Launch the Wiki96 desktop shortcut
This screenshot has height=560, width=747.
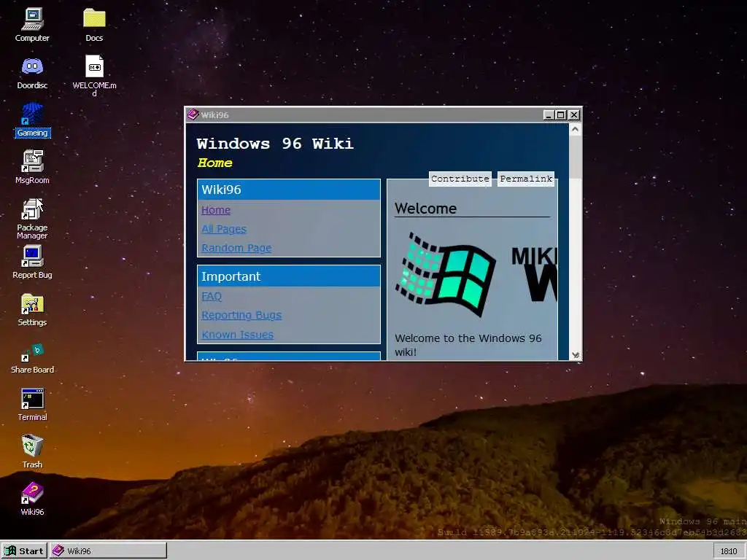point(32,499)
